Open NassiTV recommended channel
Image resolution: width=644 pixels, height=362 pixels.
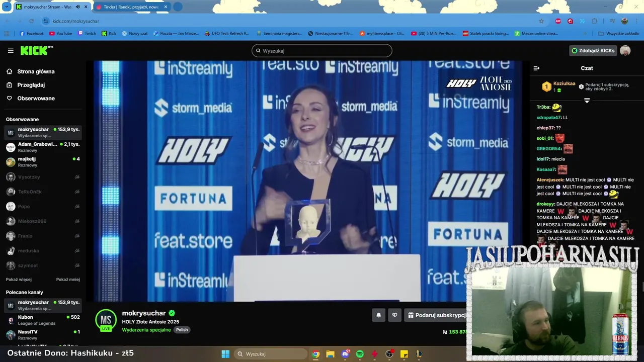pyautogui.click(x=43, y=335)
